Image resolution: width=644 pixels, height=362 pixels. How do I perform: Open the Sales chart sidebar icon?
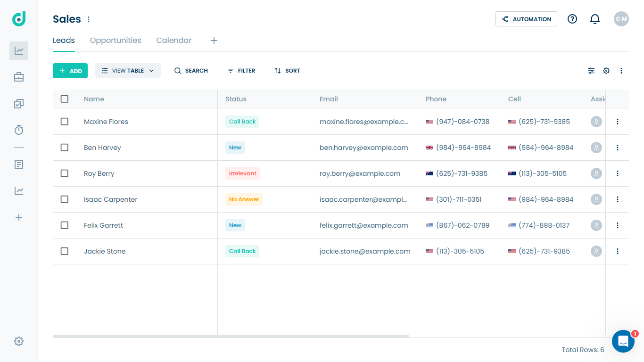coord(19,51)
